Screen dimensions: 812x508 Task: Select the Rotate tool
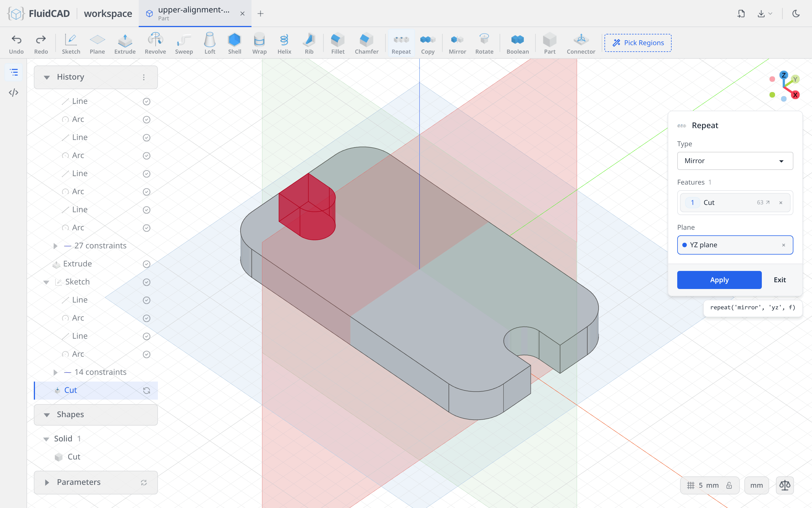[x=484, y=43]
